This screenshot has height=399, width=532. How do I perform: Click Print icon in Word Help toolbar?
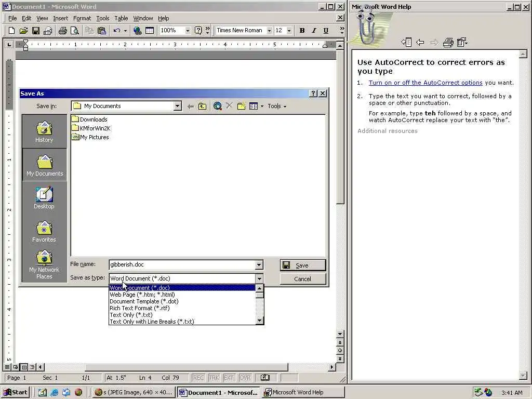click(448, 43)
